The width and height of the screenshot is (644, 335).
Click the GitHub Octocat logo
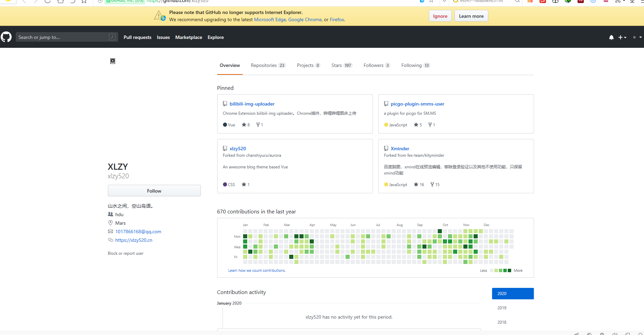[x=6, y=37]
